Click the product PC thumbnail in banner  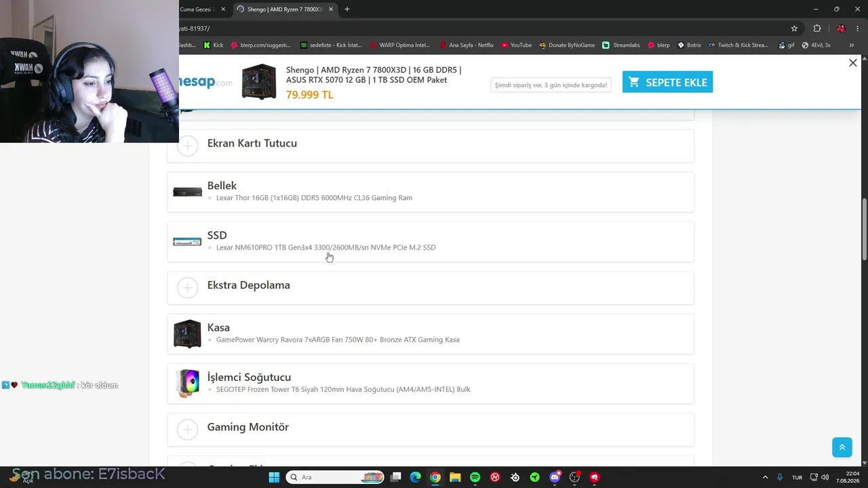click(259, 82)
